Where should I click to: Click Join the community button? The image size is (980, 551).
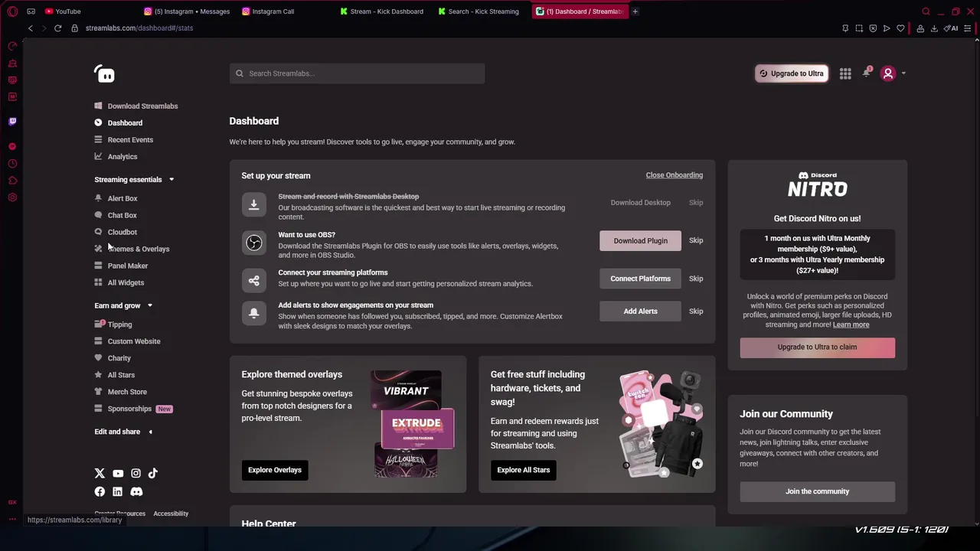817,491
